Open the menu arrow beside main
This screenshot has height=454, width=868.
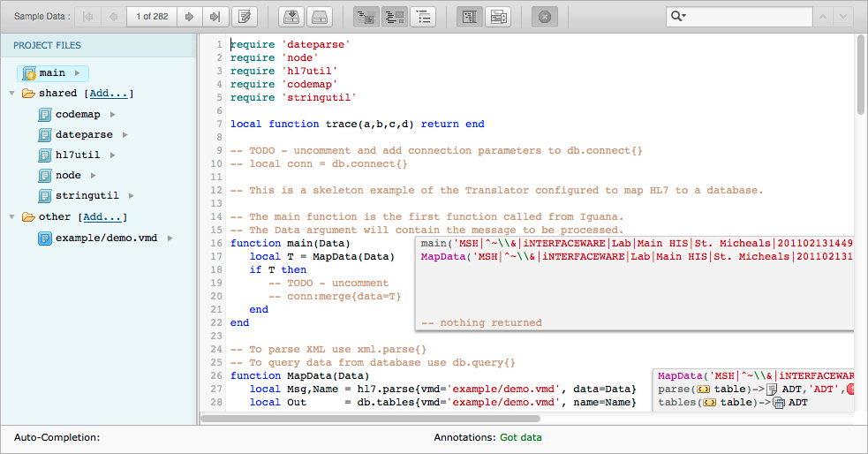pos(78,73)
